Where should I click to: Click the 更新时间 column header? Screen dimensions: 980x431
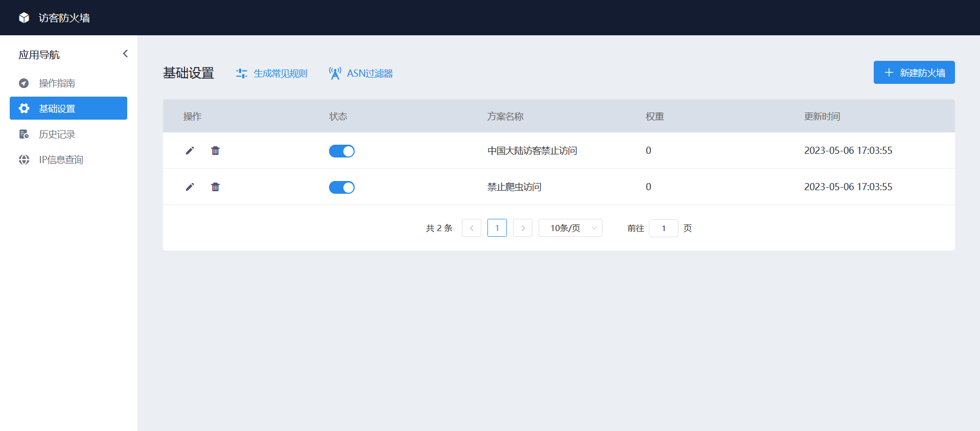click(x=822, y=117)
